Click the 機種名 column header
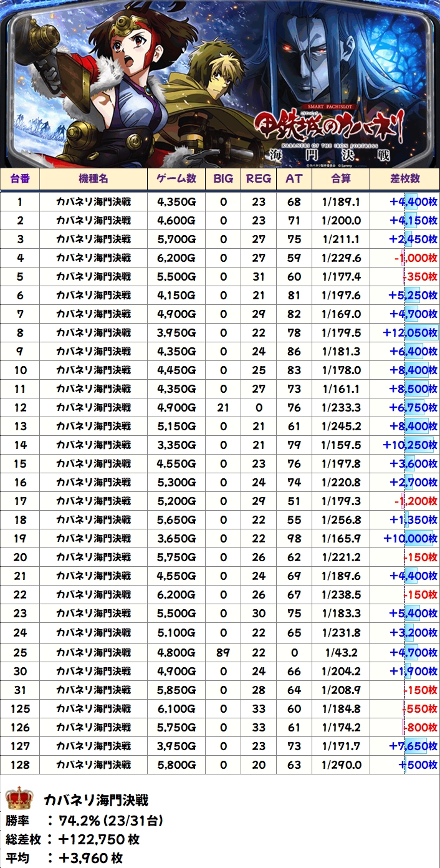This screenshot has width=440, height=868. coord(93,178)
